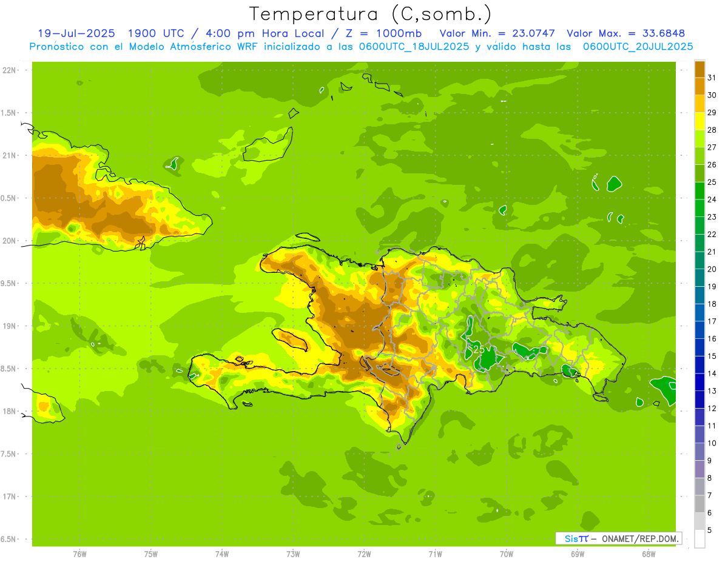
Task: Click the '17N' latitude axis label
Action: tap(9, 497)
